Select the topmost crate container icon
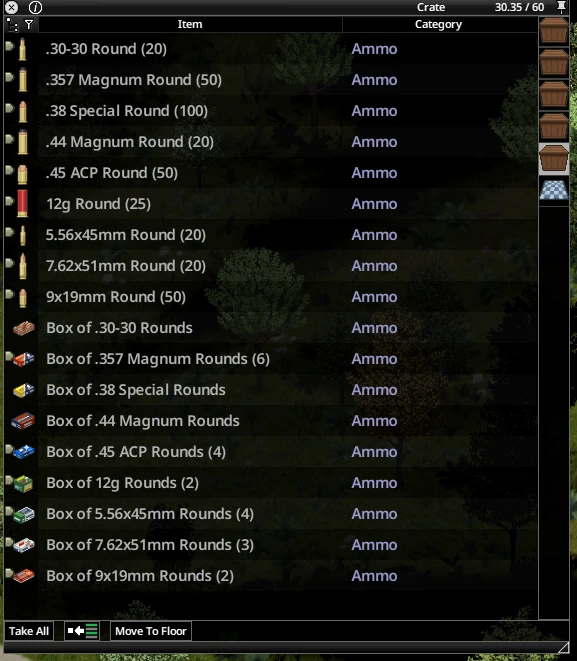577x661 pixels. 554,30
